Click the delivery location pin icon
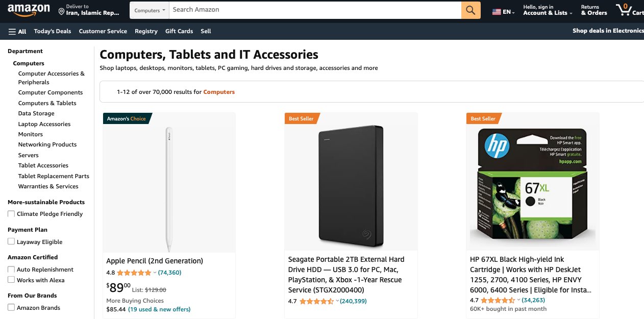The image size is (644, 319). [x=61, y=11]
